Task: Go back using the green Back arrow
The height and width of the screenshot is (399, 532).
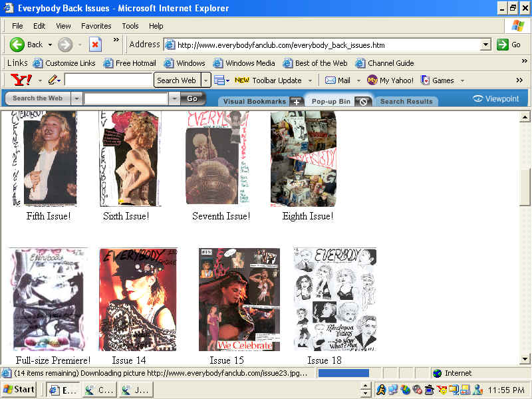Action: (17, 45)
